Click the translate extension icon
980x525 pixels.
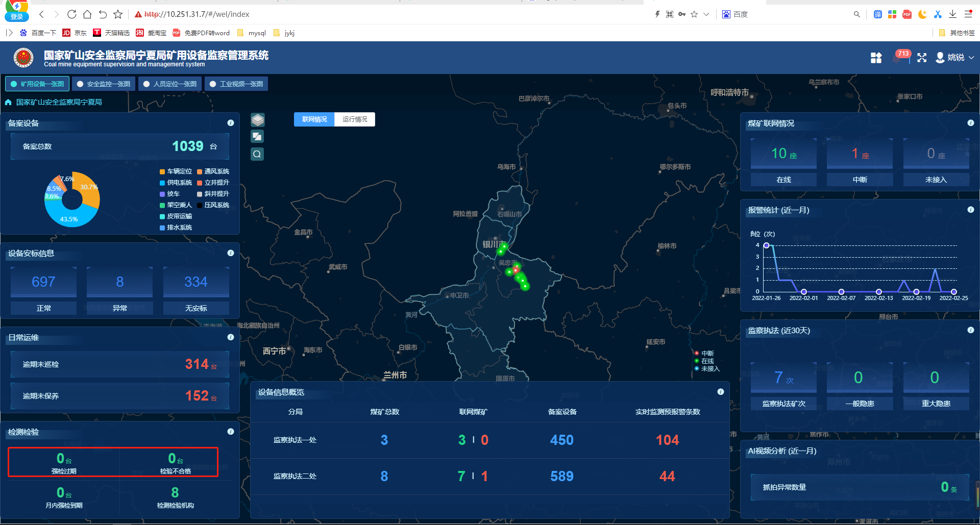[x=877, y=14]
